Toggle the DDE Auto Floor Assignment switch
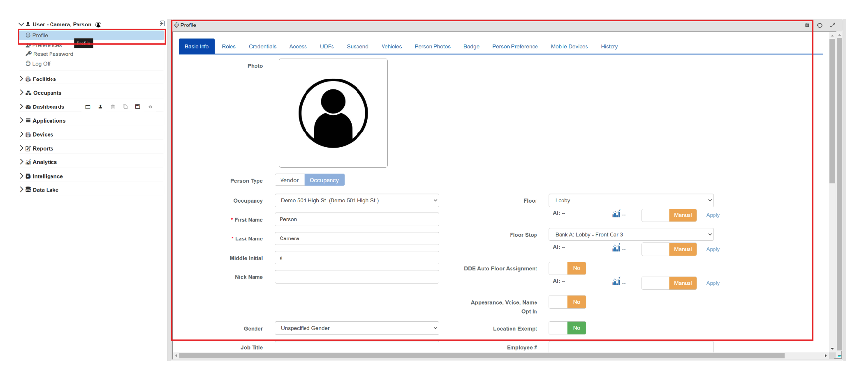Viewport: 868px width, 370px height. click(567, 268)
